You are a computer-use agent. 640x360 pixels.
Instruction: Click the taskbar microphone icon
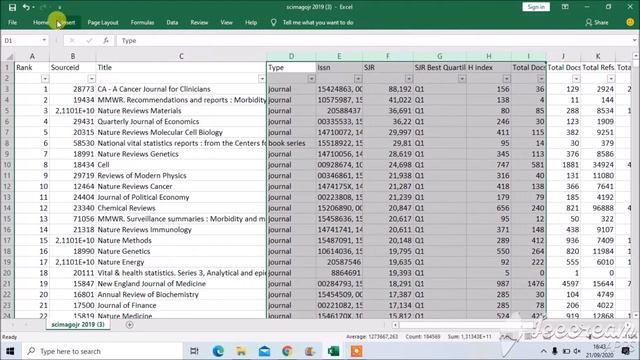[x=555, y=351]
